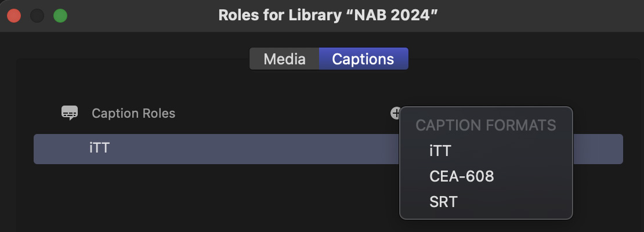The height and width of the screenshot is (232, 644).
Task: Click the Caption Roles heading label
Action: pos(133,114)
